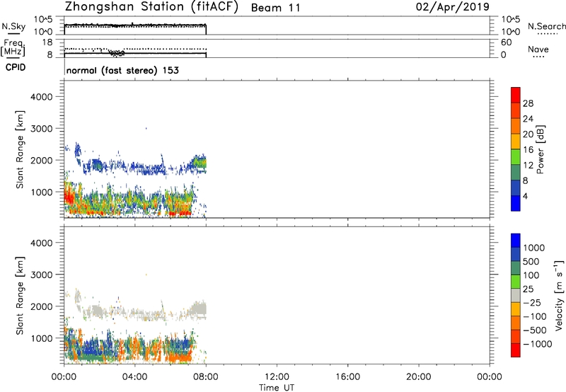The image size is (566, 392).
Task: Click the date "02/Apr/2019"
Action: 453,7
